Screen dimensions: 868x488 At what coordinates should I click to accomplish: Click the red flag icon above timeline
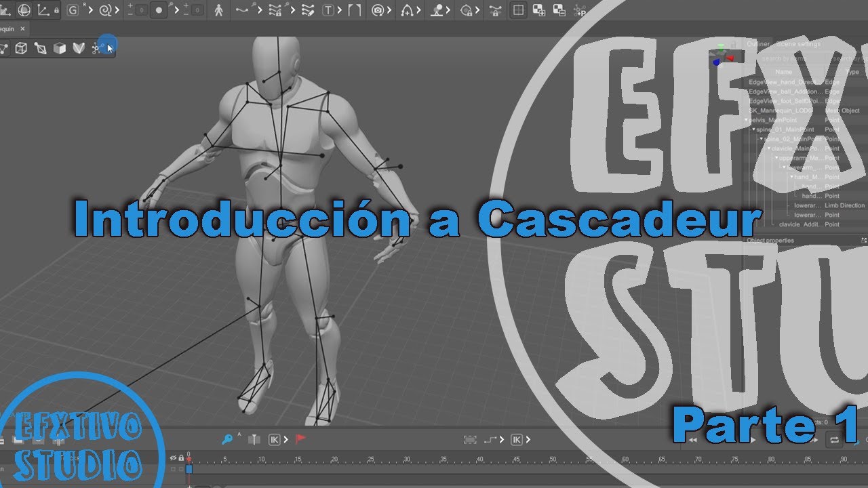(300, 439)
